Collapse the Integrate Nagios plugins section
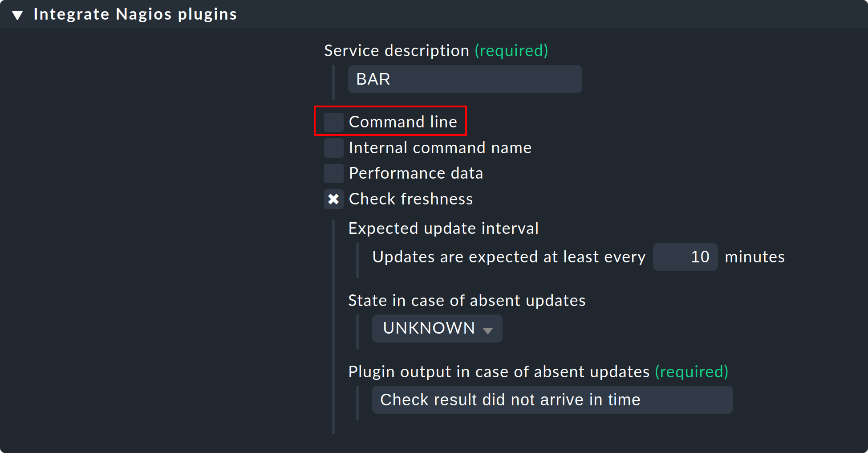The image size is (868, 453). pyautogui.click(x=17, y=14)
